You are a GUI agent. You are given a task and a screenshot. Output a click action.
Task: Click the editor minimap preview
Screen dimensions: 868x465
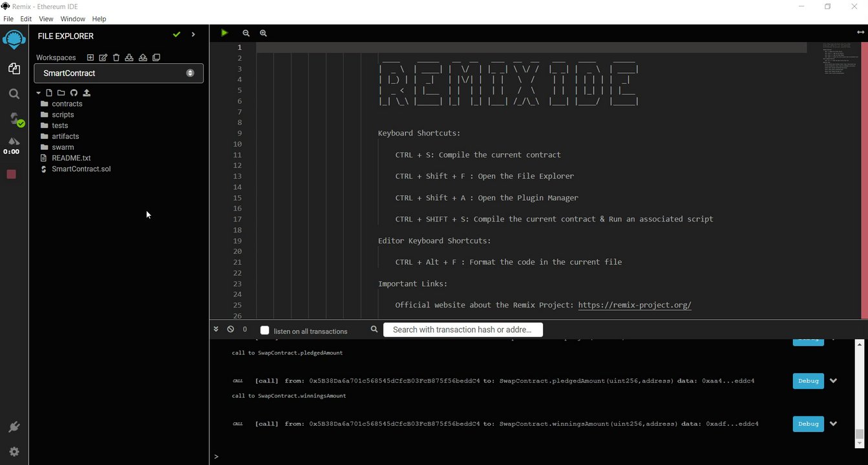pyautogui.click(x=838, y=58)
